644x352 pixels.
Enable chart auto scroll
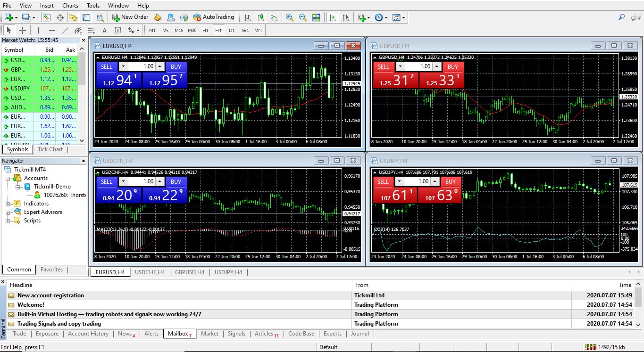click(333, 17)
